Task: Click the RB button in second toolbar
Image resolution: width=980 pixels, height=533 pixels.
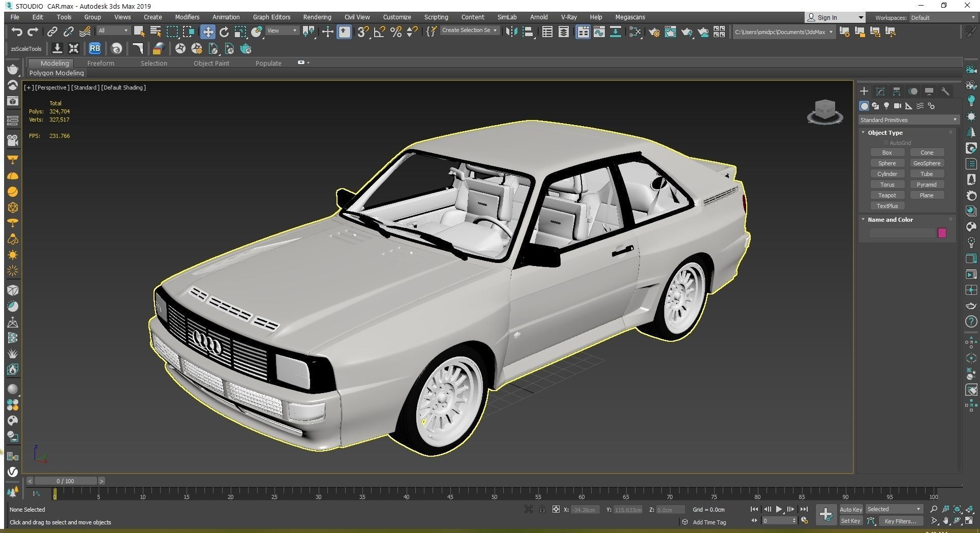Action: point(95,49)
